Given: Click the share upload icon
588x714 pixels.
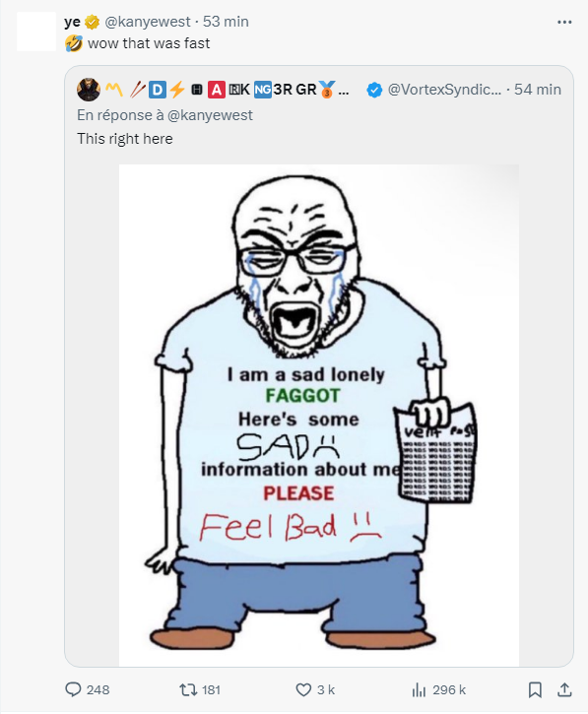Looking at the screenshot, I should 564,689.
